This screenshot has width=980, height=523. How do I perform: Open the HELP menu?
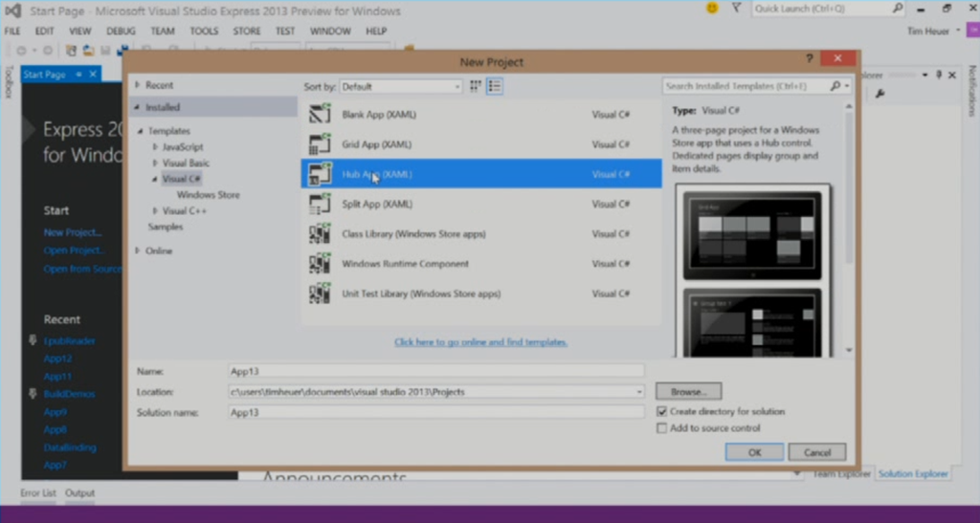[x=376, y=32]
